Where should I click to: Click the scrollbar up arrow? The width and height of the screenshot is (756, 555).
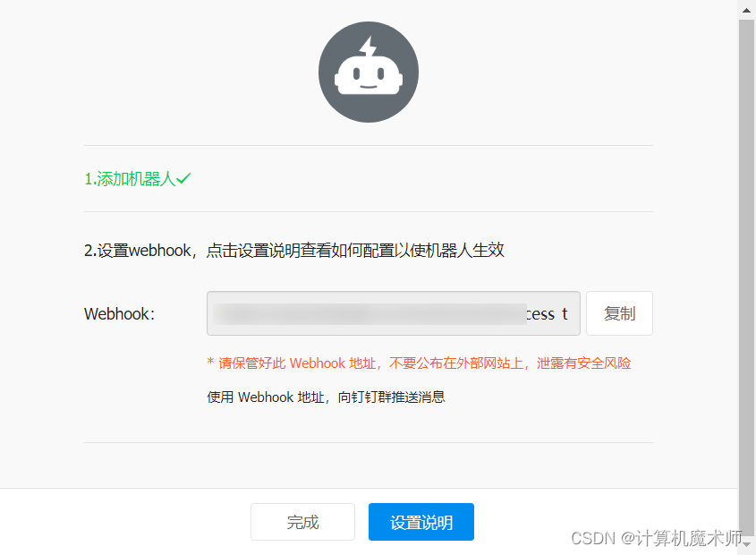coord(746,10)
